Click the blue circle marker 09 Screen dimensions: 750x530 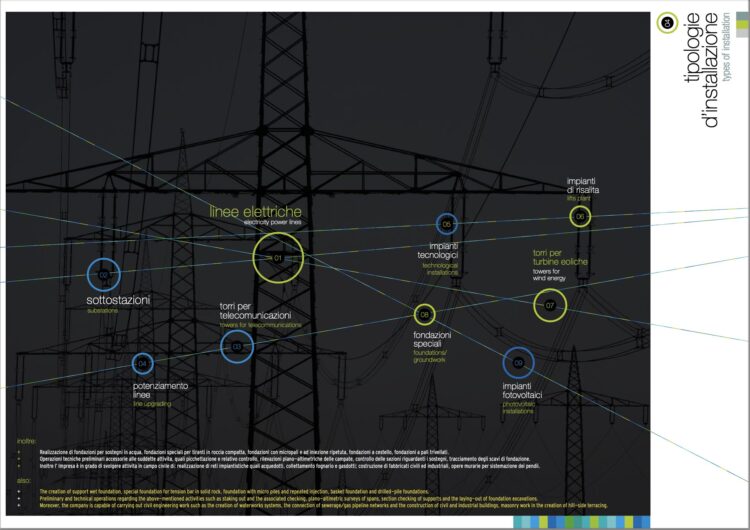click(518, 363)
